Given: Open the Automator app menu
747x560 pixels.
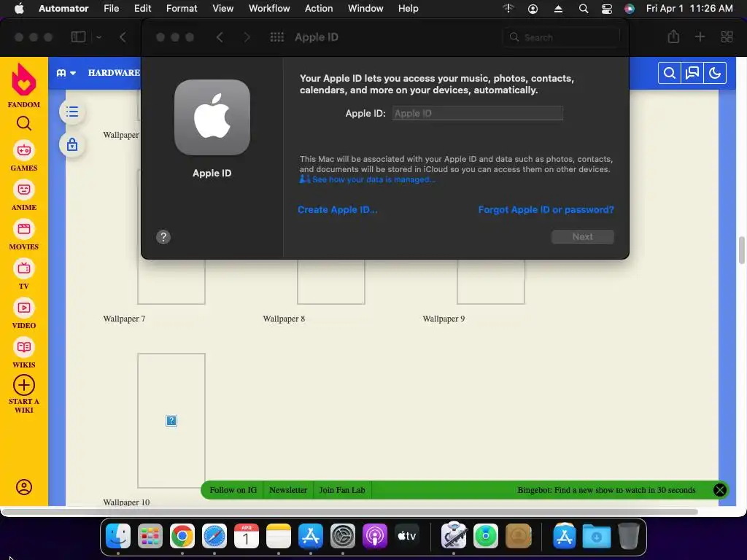Looking at the screenshot, I should 63,8.
